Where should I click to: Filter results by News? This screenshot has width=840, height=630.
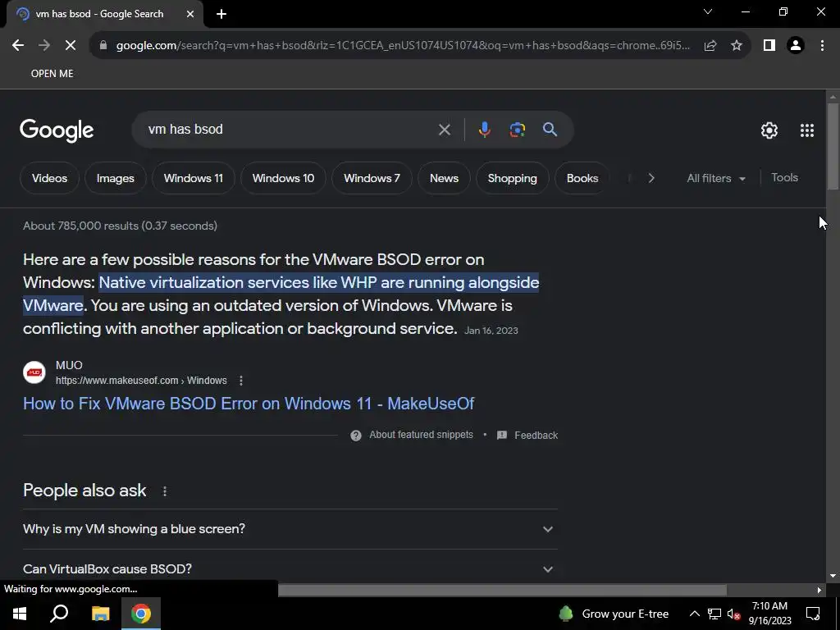[x=444, y=178]
